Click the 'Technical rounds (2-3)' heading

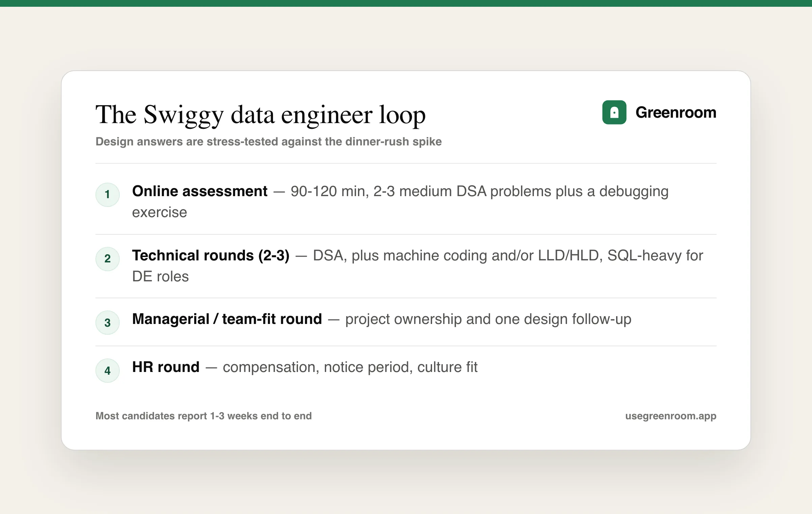211,256
